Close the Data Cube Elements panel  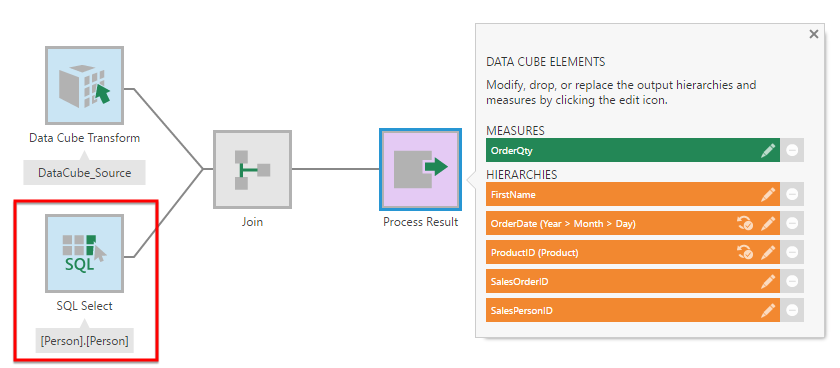pos(814,34)
